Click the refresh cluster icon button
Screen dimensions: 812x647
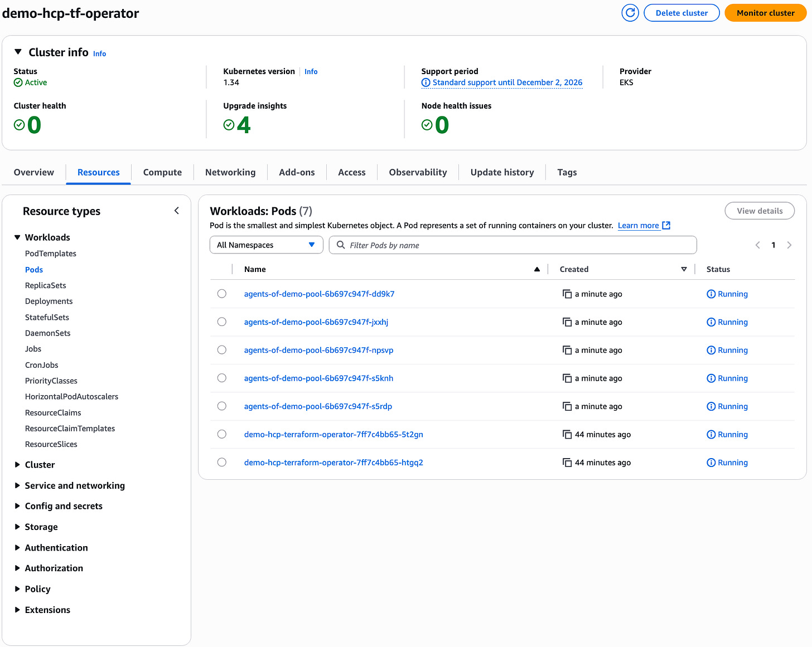coord(630,13)
